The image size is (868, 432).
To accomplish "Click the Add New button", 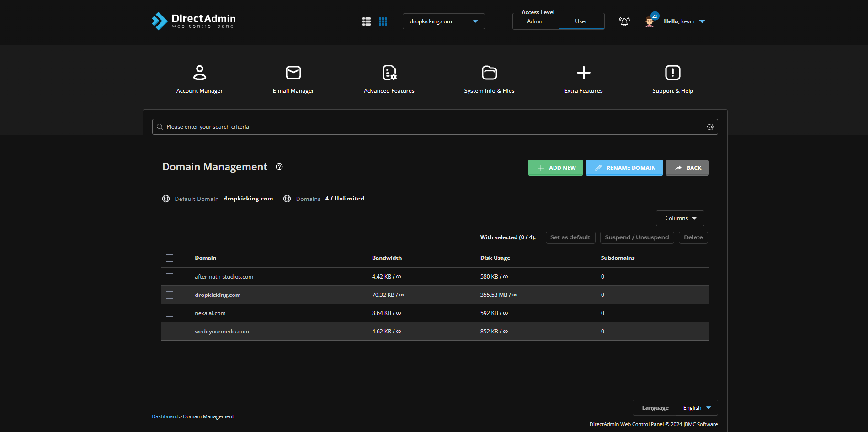I will (x=555, y=168).
